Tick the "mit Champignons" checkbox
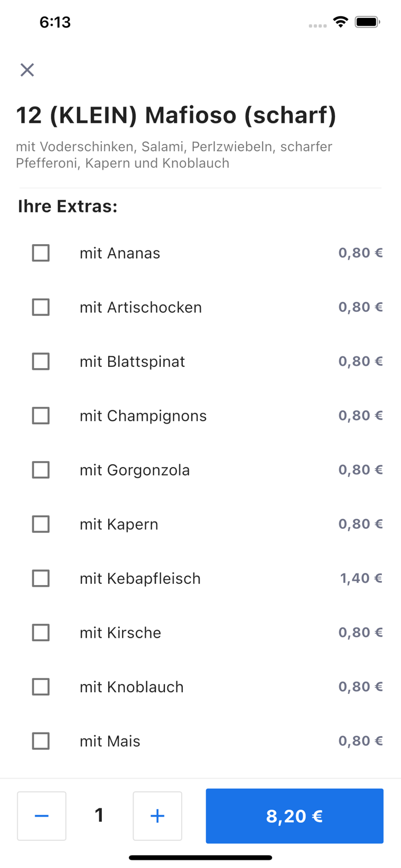Viewport: 401px width, 868px height. (41, 415)
